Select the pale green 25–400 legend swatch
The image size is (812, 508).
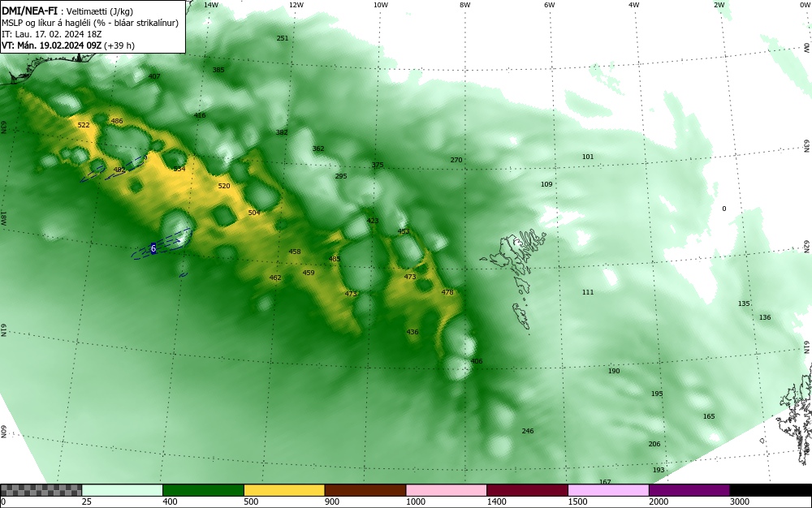tap(123, 490)
